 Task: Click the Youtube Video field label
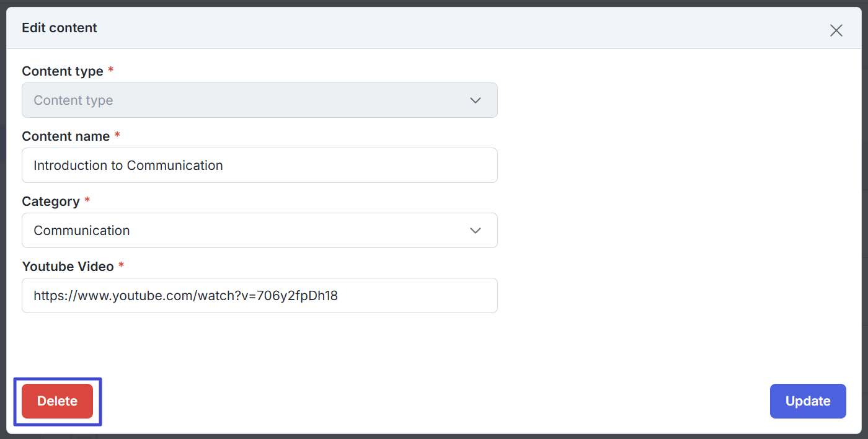(68, 267)
